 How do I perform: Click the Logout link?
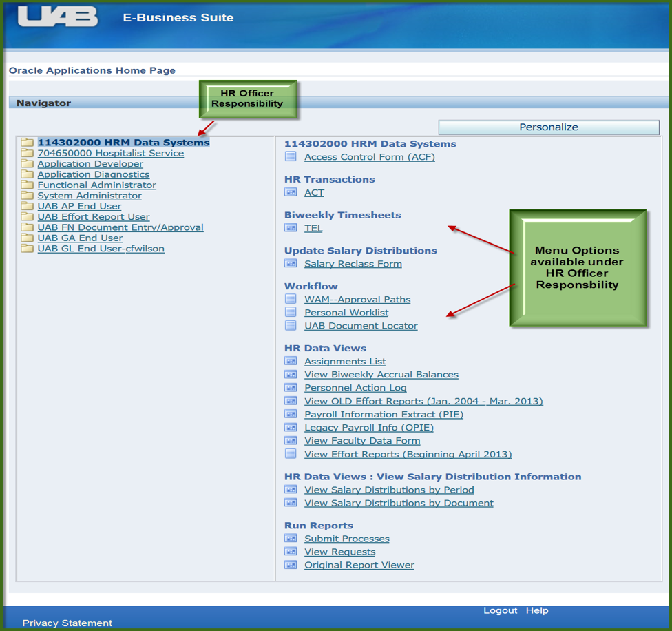click(500, 610)
